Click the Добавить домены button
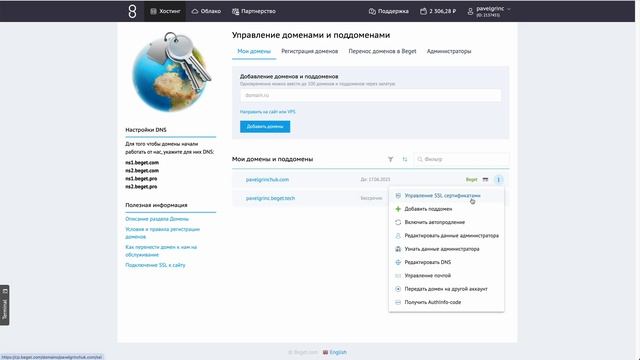 265,127
